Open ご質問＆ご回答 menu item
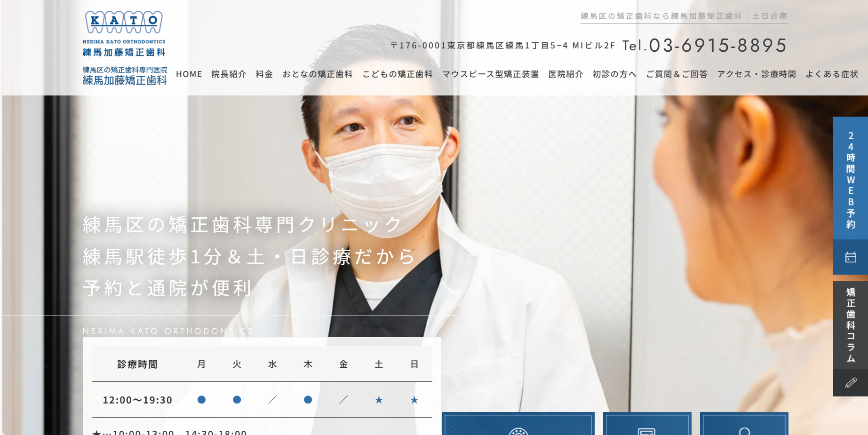The image size is (868, 435). tap(677, 74)
